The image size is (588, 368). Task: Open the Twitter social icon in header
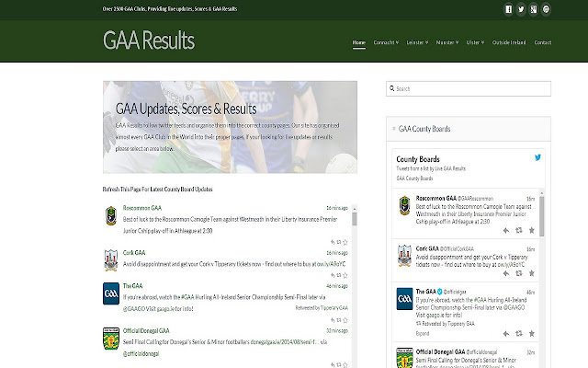(521, 9)
